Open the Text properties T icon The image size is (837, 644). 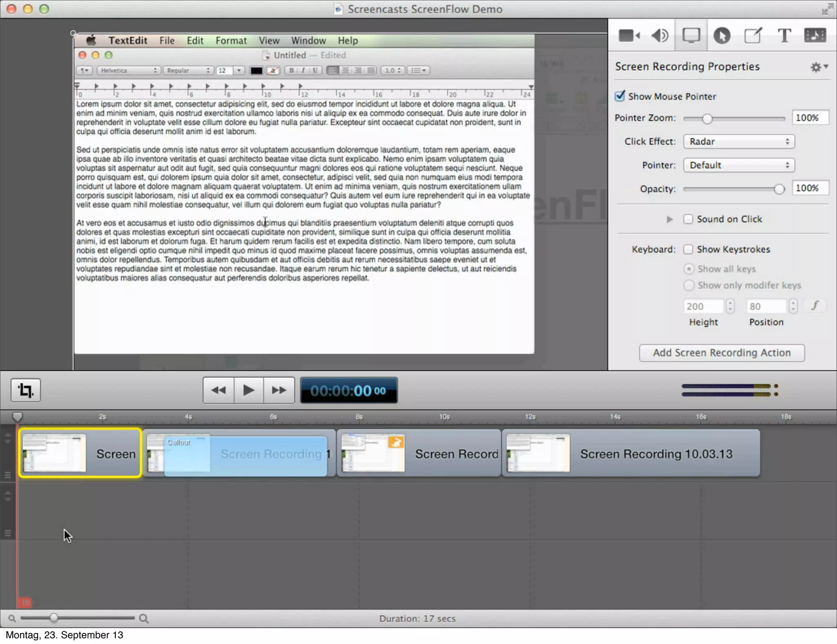click(784, 36)
